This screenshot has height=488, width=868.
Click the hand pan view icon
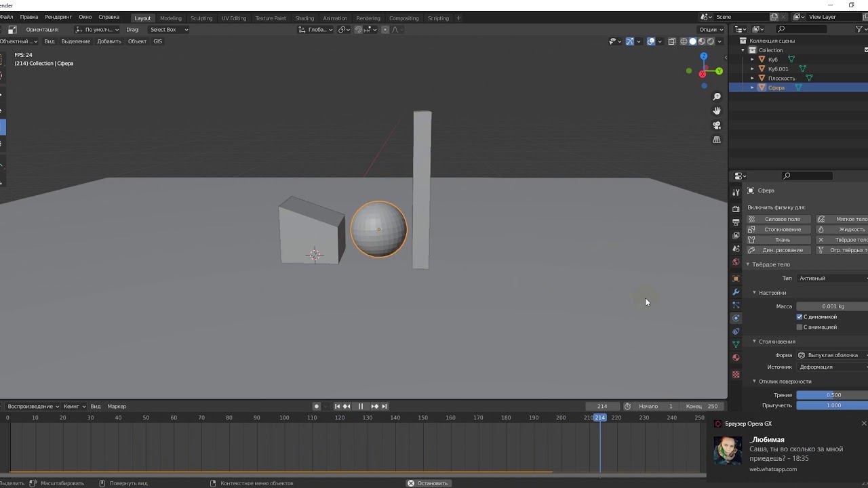(717, 110)
